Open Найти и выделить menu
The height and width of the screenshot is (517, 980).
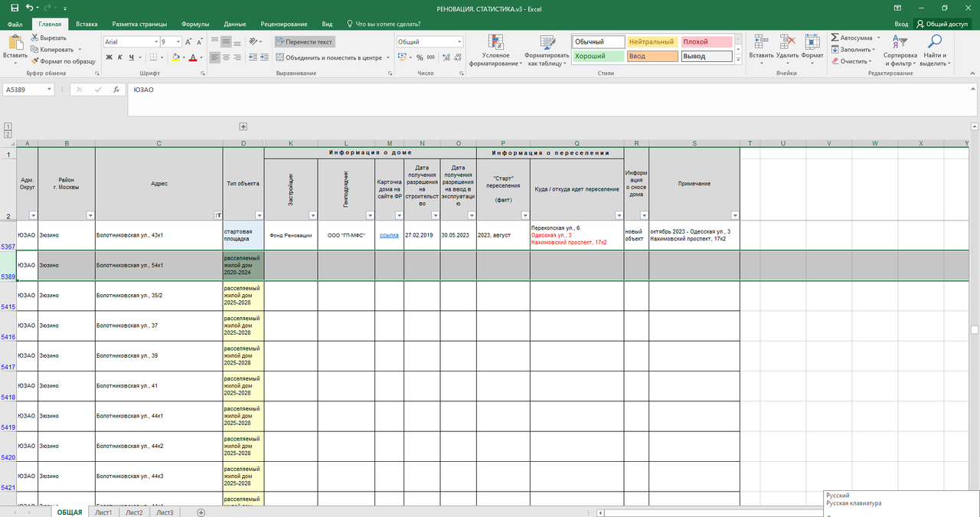coord(935,51)
